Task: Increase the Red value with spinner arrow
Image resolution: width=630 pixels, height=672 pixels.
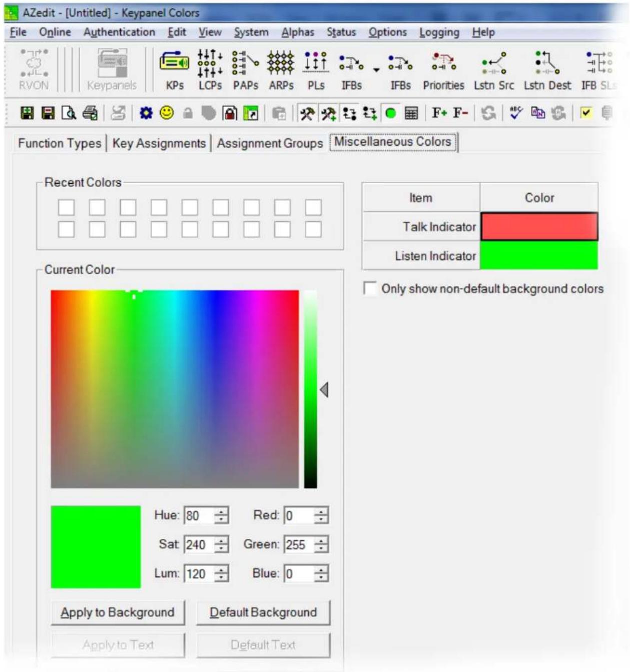Action: (x=321, y=511)
